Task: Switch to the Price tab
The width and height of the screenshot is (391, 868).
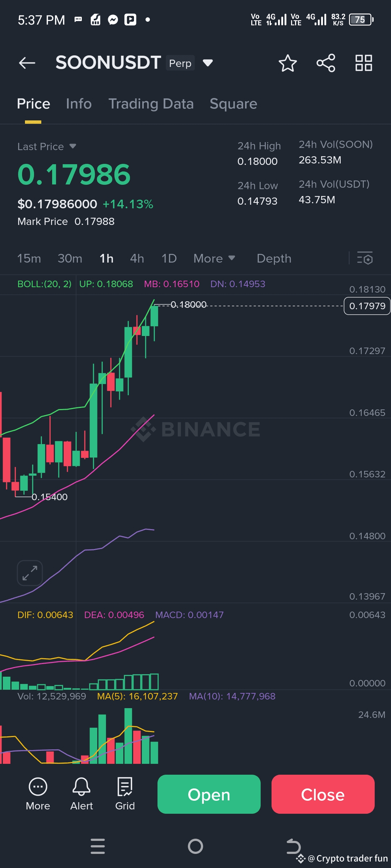Action: (34, 104)
